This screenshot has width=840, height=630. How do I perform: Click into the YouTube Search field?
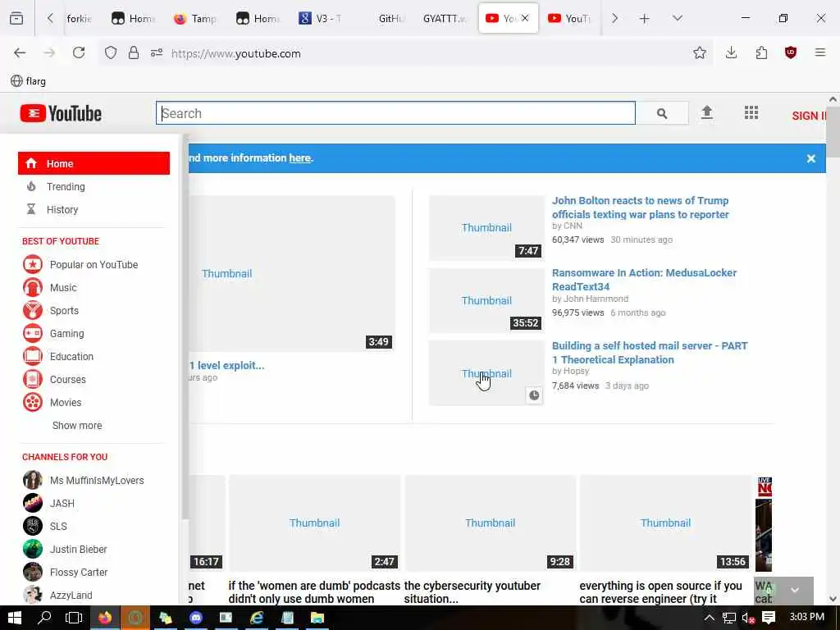tap(396, 113)
